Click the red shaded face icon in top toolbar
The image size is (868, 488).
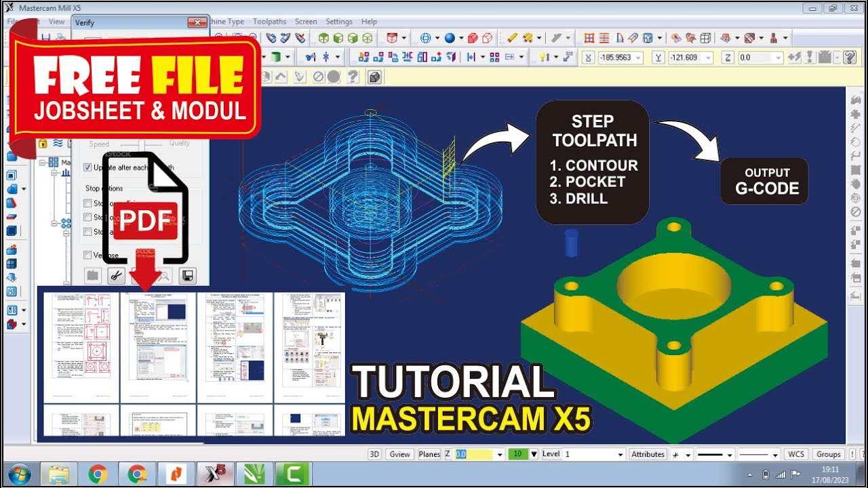point(474,39)
